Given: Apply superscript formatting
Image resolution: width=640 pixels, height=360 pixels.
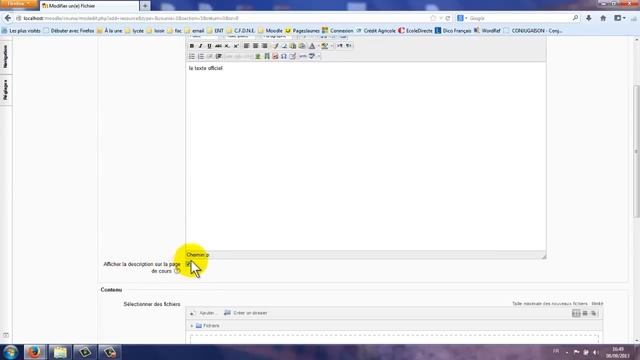Looking at the screenshot, I should pos(236,46).
